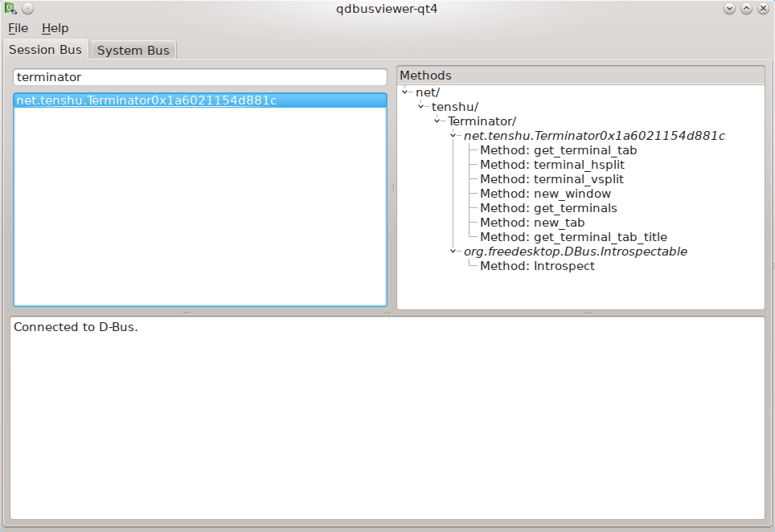Click the round pin button next to app icon
The height and width of the screenshot is (532, 775).
pos(28,8)
